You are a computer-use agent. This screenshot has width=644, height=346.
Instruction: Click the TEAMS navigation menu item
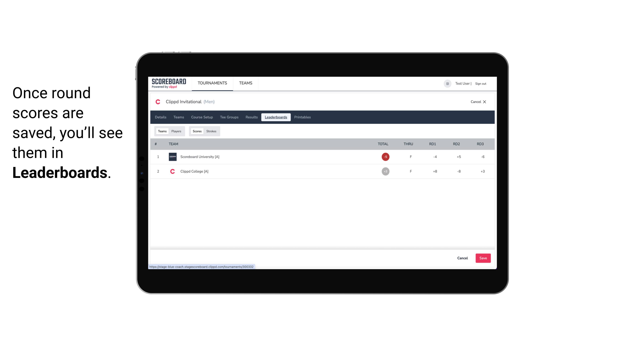click(245, 83)
